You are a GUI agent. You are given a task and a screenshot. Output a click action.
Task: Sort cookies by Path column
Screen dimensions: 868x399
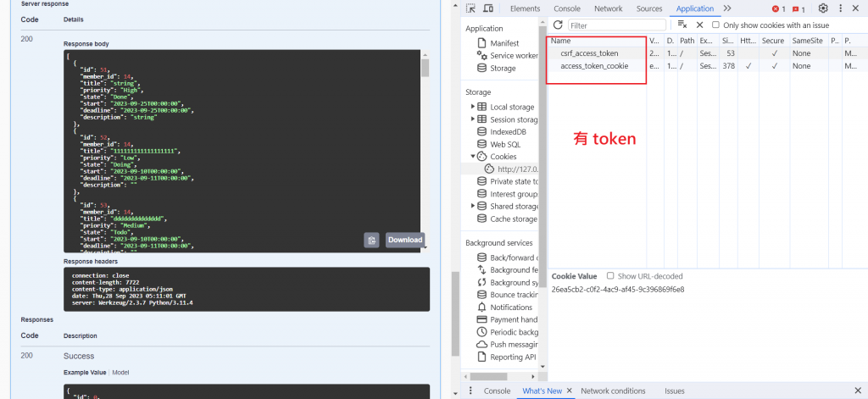(687, 41)
